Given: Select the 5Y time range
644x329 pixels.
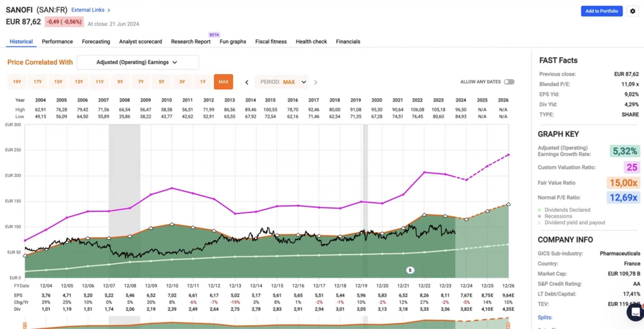Looking at the screenshot, I should coord(161,82).
